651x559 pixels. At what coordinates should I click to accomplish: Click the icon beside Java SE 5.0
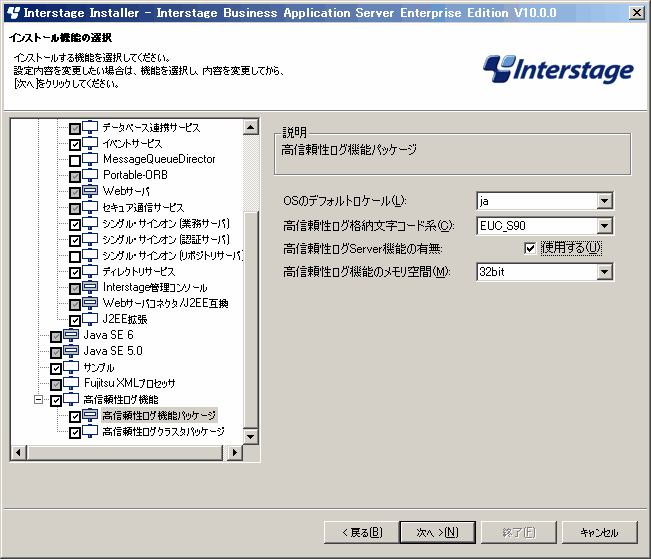(71, 351)
